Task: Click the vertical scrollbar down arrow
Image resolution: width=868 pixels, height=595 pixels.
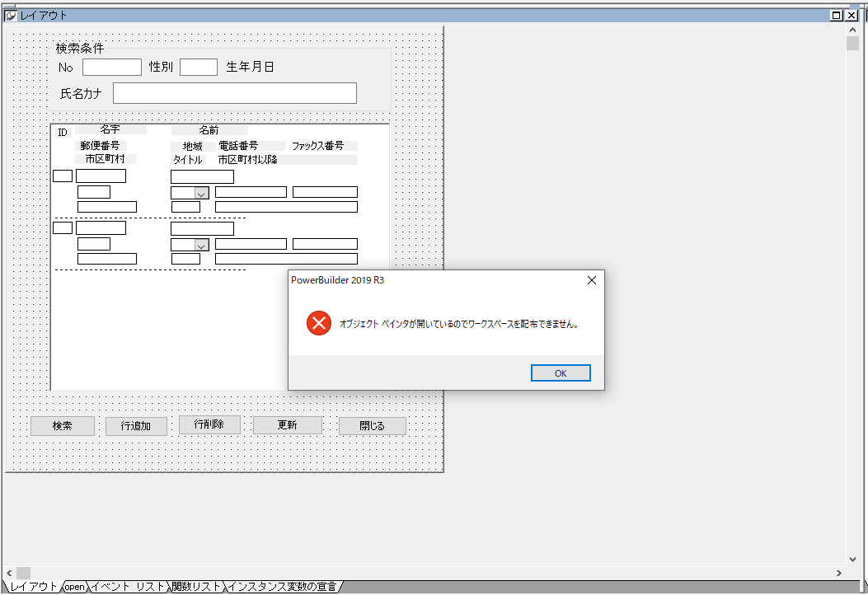Action: coord(852,559)
